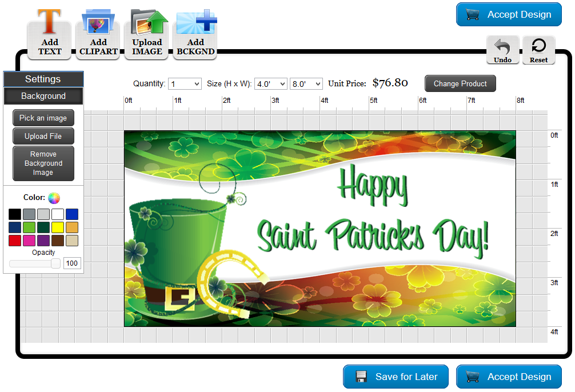
Task: Choose the beige tan color swatch
Action: [72, 241]
